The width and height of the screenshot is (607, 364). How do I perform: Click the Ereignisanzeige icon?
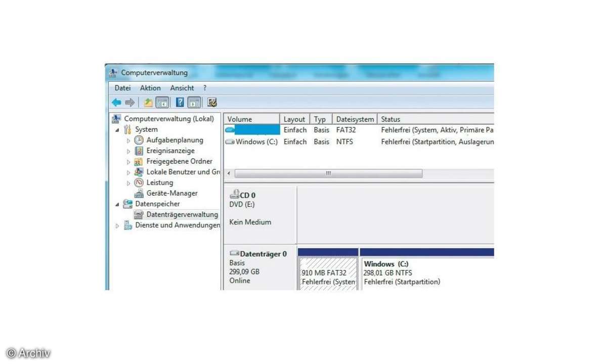(139, 151)
